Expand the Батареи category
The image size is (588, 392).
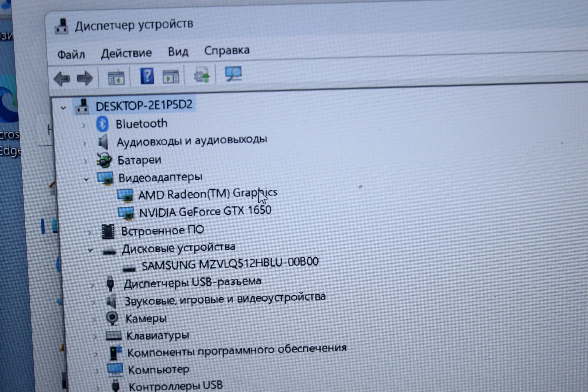coord(86,162)
